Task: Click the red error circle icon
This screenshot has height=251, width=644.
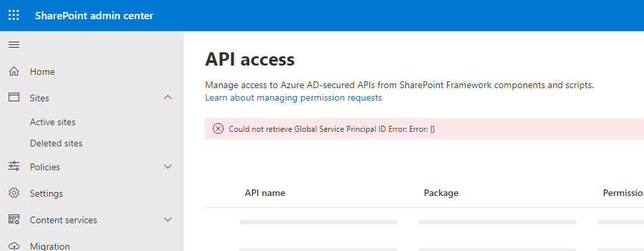Action: coord(218,128)
